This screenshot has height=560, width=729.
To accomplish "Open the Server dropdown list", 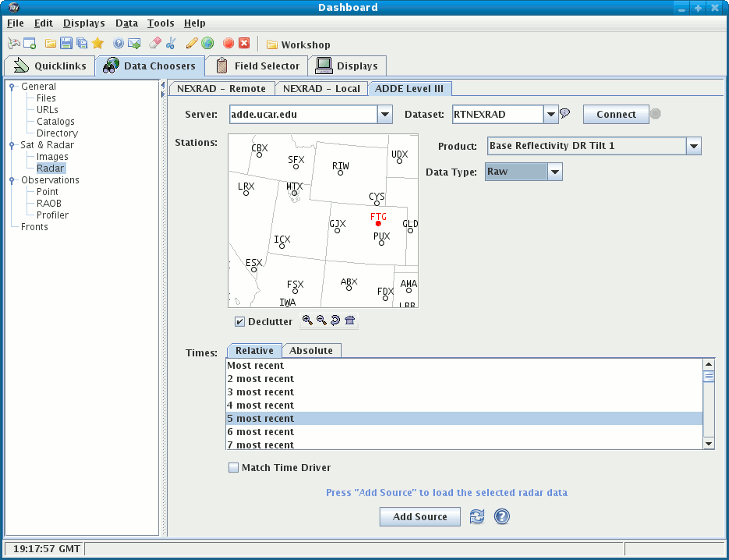I will tap(384, 114).
